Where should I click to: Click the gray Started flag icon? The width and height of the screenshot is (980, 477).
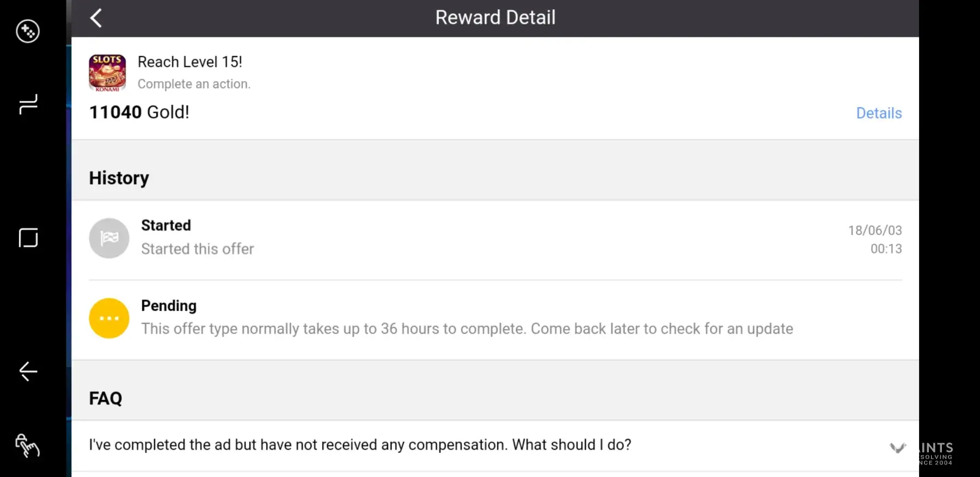tap(109, 238)
